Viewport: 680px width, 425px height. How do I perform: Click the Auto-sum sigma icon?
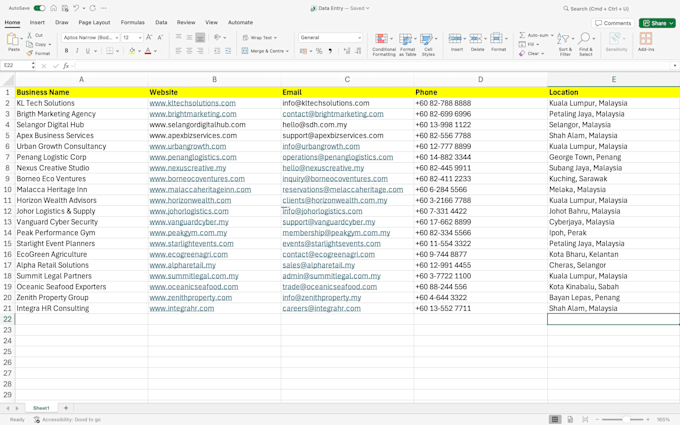[x=522, y=35]
